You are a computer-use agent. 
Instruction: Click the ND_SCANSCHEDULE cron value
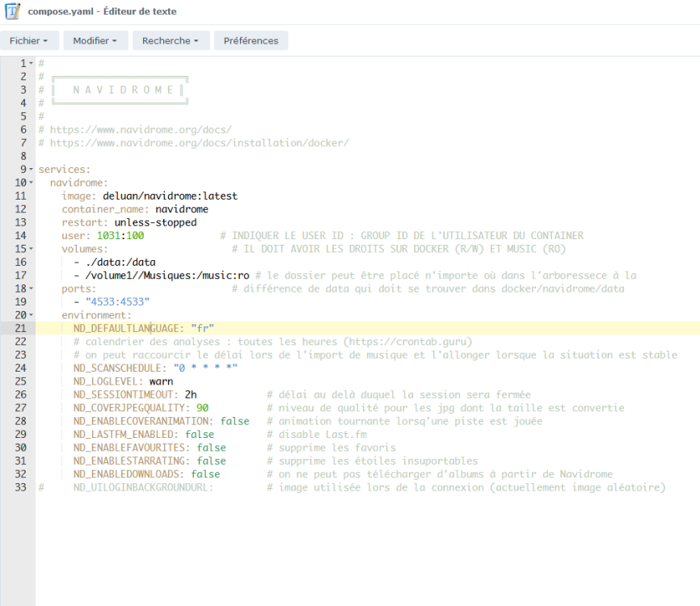pyautogui.click(x=205, y=368)
